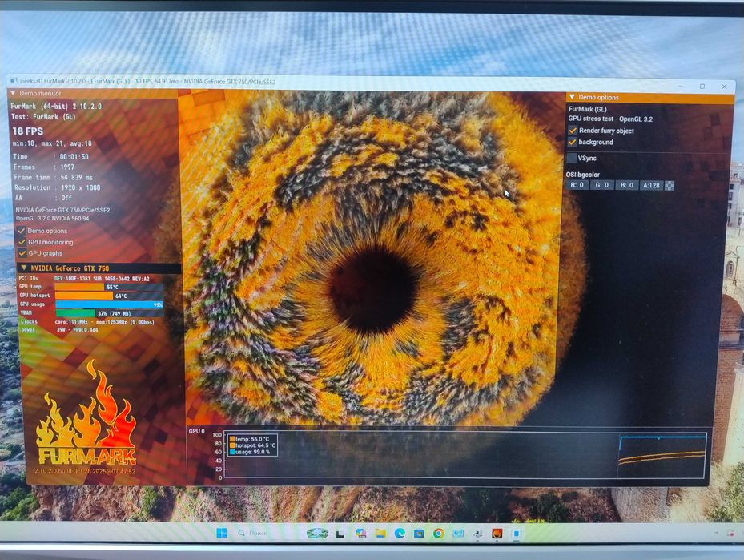The image size is (744, 560).
Task: Click the FurMark (64-bit) 2.10.2.0 heading
Action: pos(56,107)
